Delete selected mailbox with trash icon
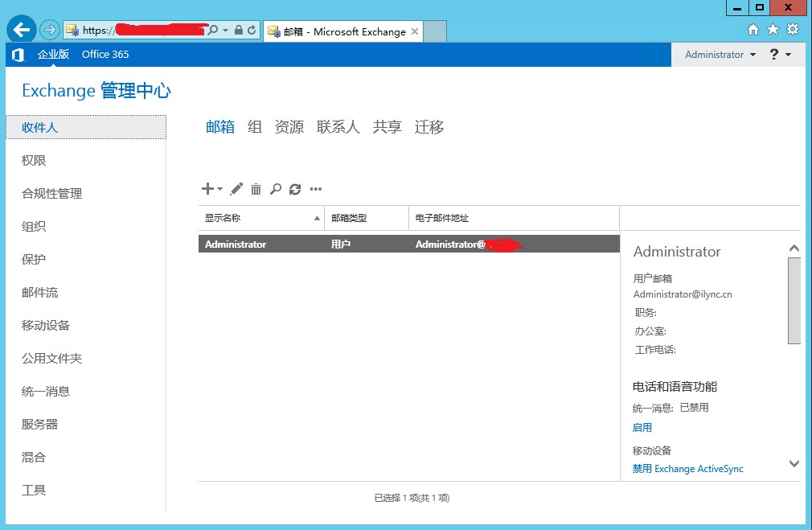Image resolution: width=812 pixels, height=530 pixels. 256,189
